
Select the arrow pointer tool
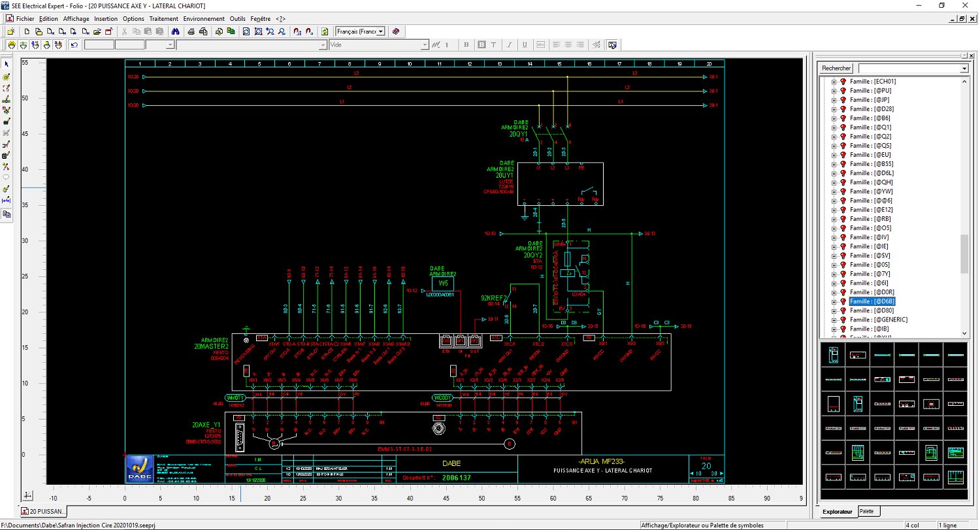click(x=7, y=64)
